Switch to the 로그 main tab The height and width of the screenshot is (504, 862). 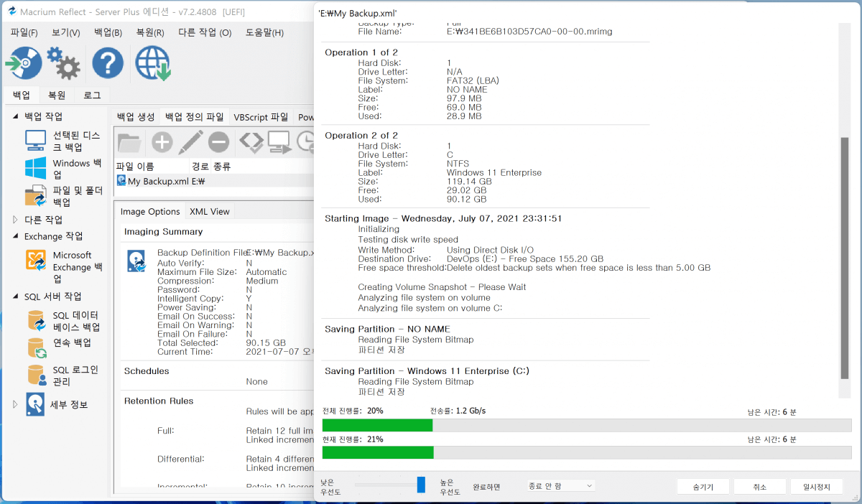tap(92, 95)
